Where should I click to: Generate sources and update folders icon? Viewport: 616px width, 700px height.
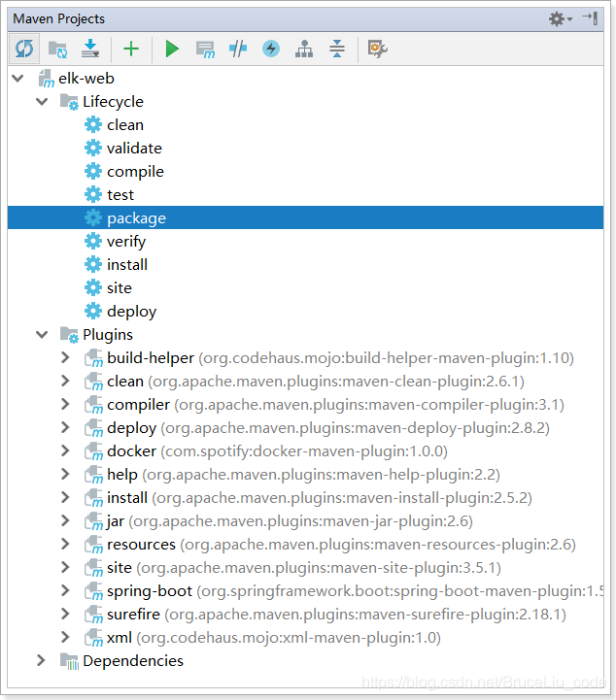57,50
